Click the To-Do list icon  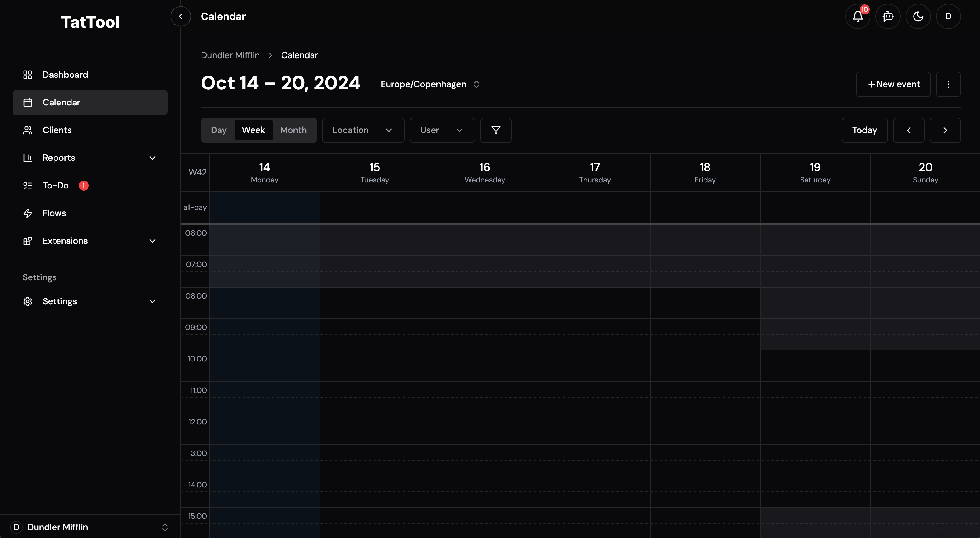(28, 186)
